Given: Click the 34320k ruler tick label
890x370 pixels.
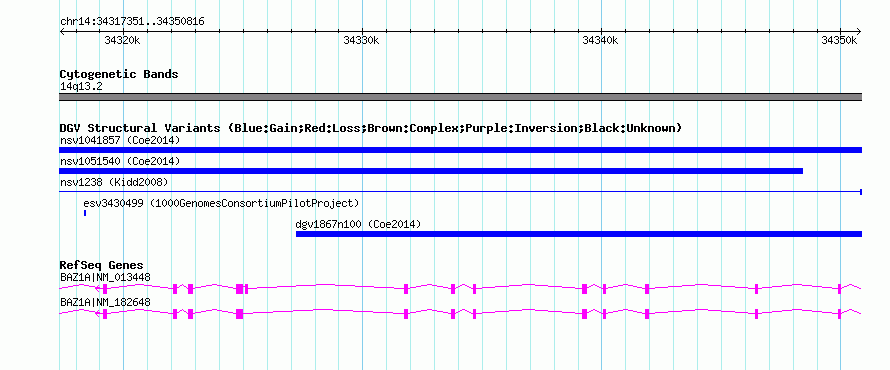Looking at the screenshot, I should [x=123, y=41].
